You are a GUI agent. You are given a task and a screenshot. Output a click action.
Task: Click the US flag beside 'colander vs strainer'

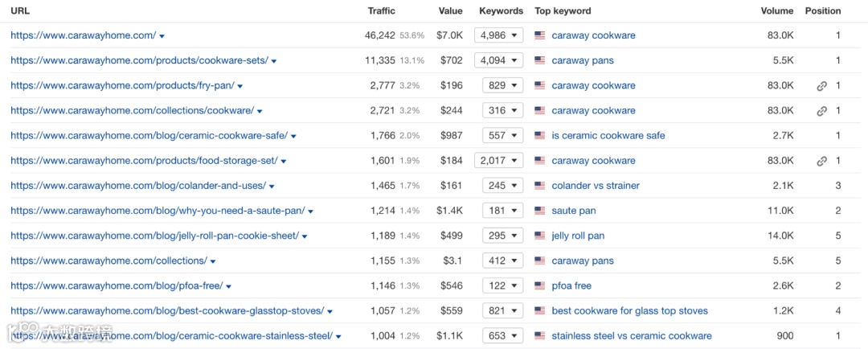click(539, 186)
